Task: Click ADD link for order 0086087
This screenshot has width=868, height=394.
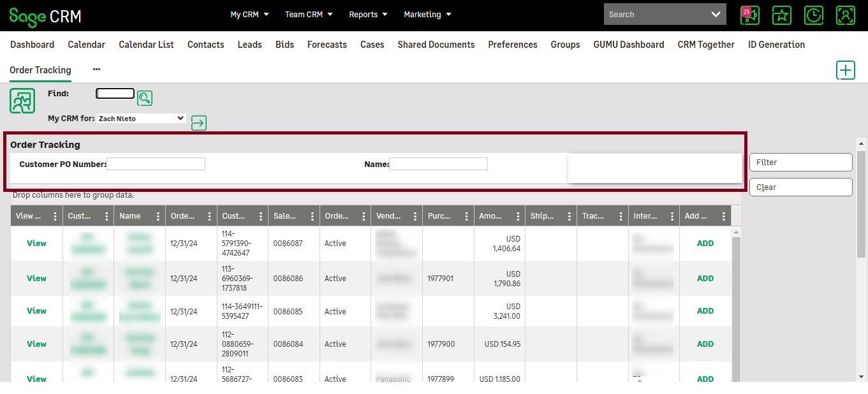Action: pos(705,244)
